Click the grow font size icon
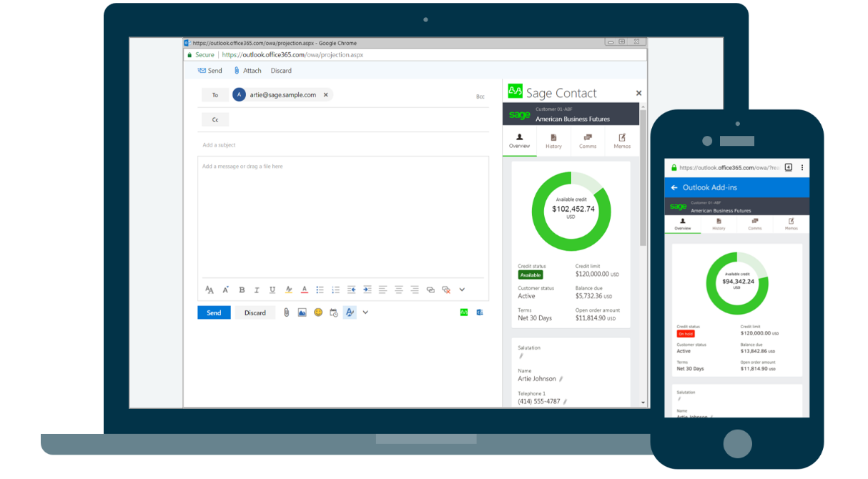This screenshot has width=868, height=479. coord(226,290)
